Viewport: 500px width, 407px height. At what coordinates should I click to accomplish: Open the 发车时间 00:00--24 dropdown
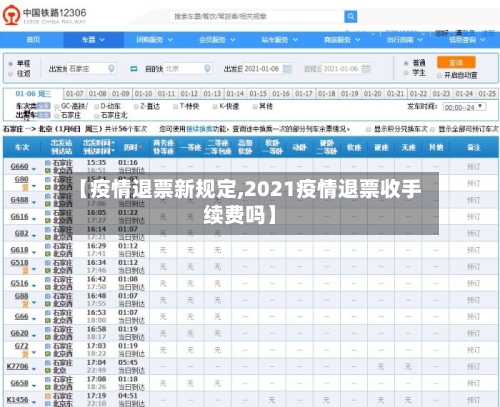[464, 107]
